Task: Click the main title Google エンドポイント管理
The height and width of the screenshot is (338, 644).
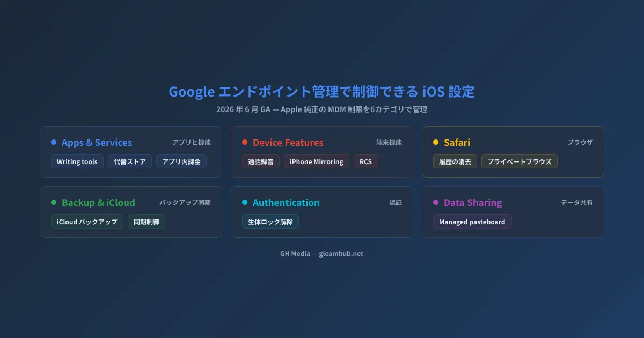Action: 322,91
